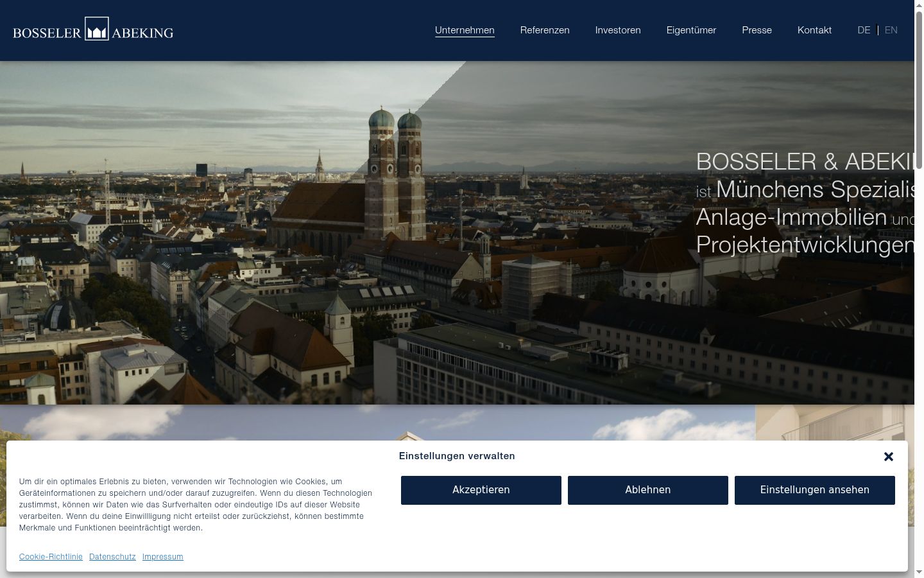The image size is (924, 578).
Task: Open the Cookie-Richtlinie link
Action: click(51, 557)
